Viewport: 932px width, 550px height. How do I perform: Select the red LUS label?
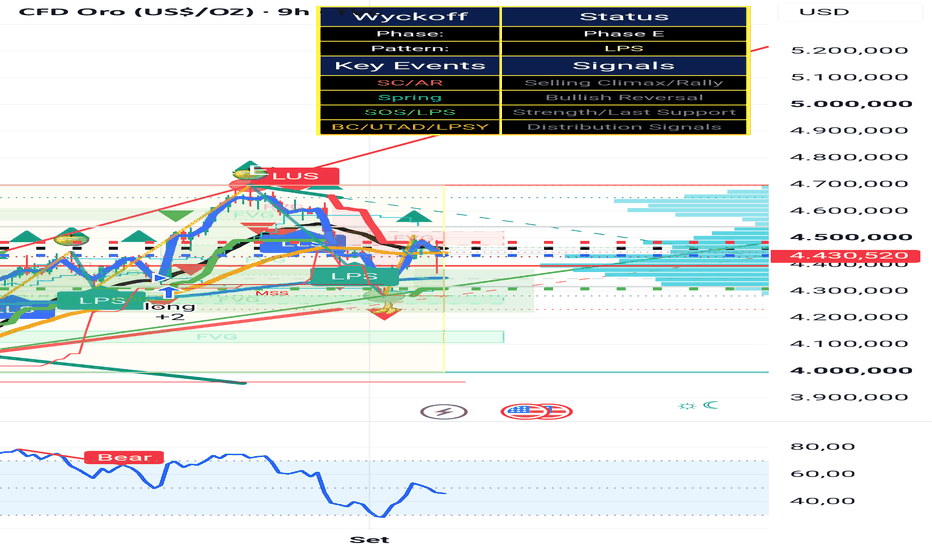[x=297, y=176]
